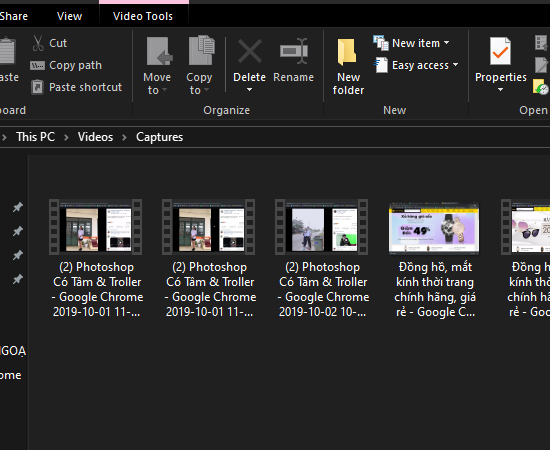Open the View ribbon tab
This screenshot has width=550, height=450.
click(x=69, y=16)
